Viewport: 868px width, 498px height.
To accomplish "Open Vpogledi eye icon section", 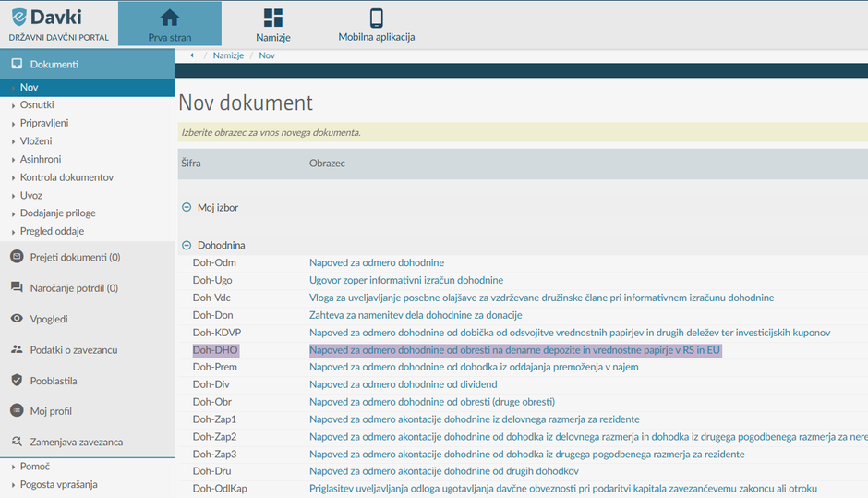I will tap(48, 319).
